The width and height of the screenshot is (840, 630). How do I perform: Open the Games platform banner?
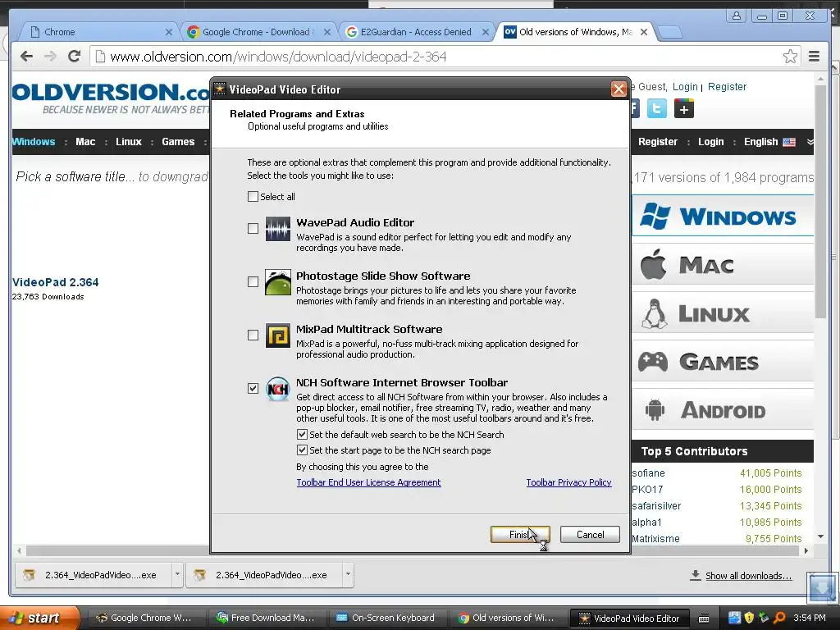pos(723,362)
